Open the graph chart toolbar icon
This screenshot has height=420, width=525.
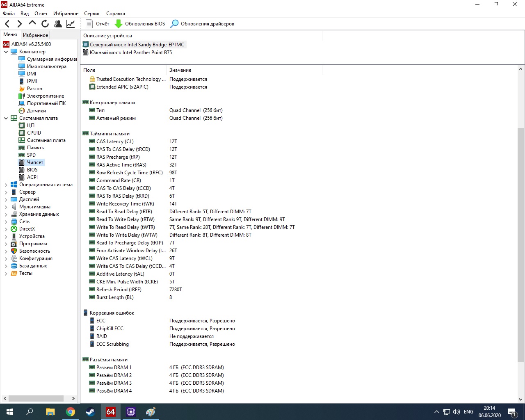click(x=71, y=24)
